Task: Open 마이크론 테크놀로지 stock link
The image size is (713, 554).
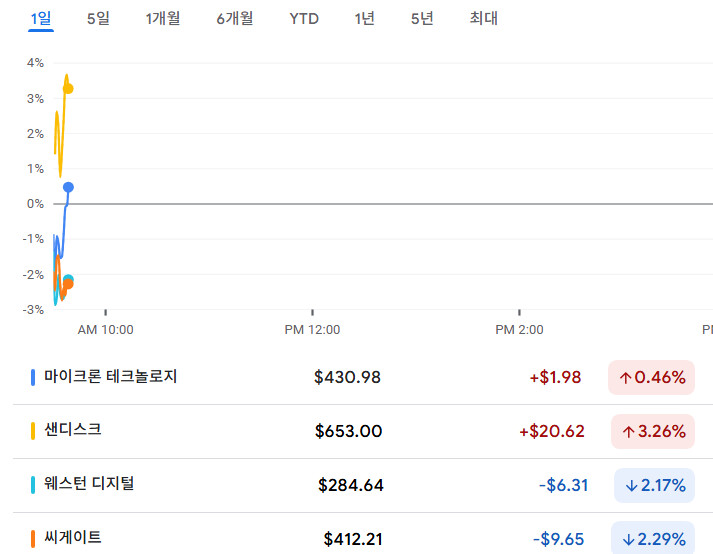Action: (x=110, y=377)
